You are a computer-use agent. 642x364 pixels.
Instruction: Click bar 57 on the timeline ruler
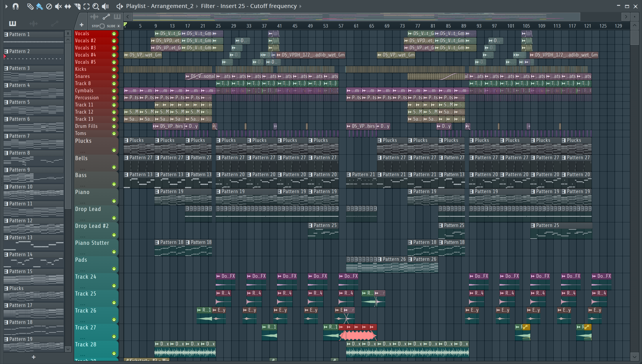point(341,26)
